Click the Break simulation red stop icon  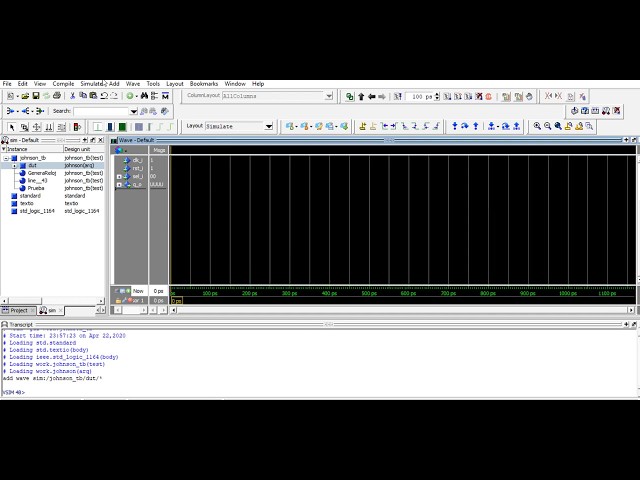489,97
